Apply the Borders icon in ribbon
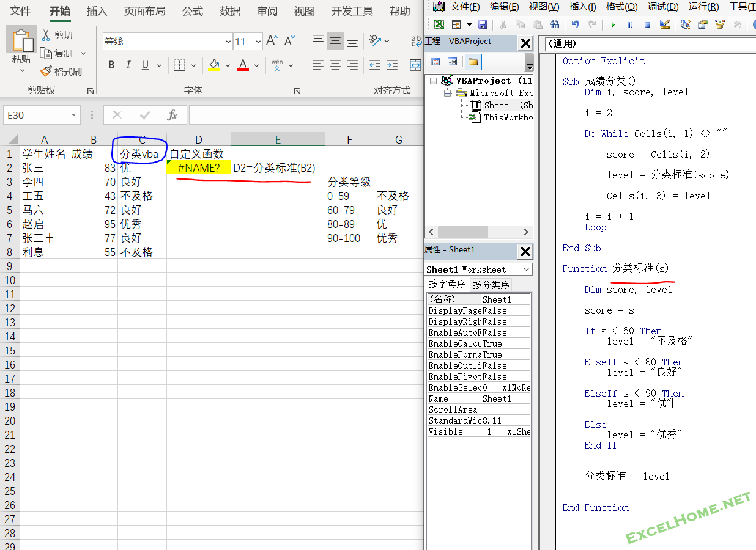 point(179,65)
